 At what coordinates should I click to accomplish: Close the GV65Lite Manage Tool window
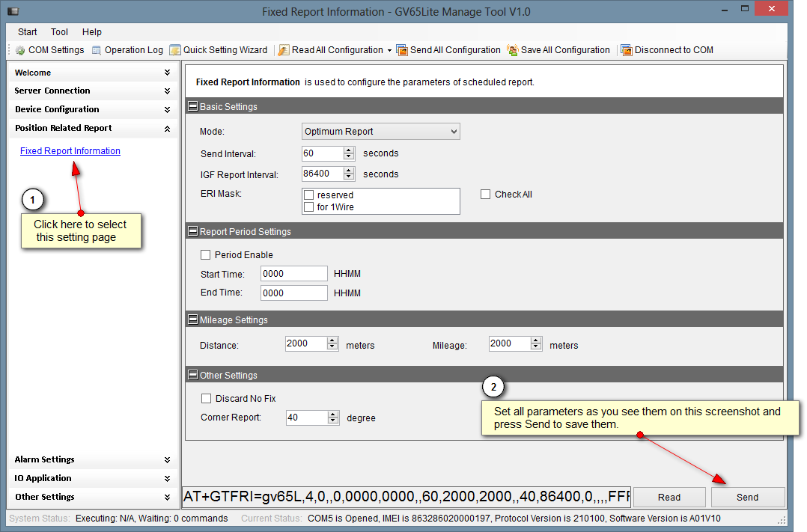(772, 9)
